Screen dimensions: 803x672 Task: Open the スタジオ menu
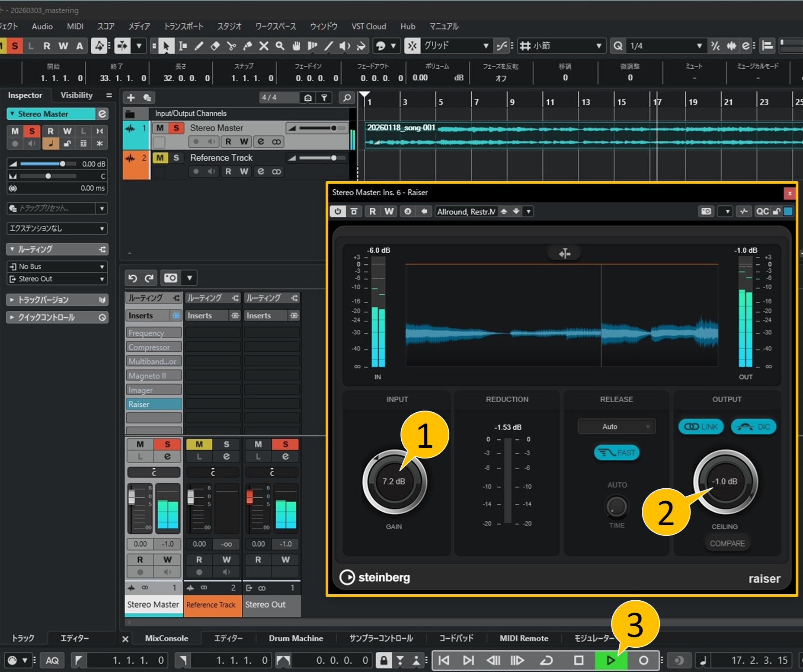coord(229,26)
